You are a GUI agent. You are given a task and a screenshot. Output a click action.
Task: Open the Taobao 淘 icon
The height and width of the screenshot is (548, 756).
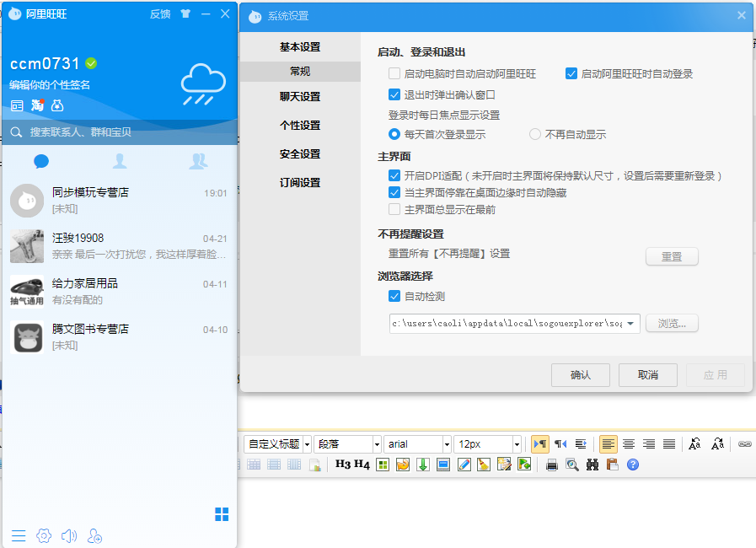click(37, 105)
